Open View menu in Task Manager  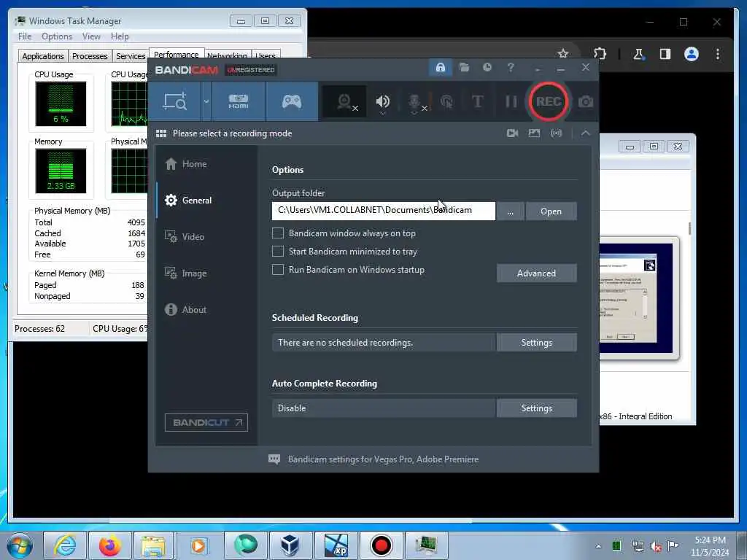tap(91, 36)
